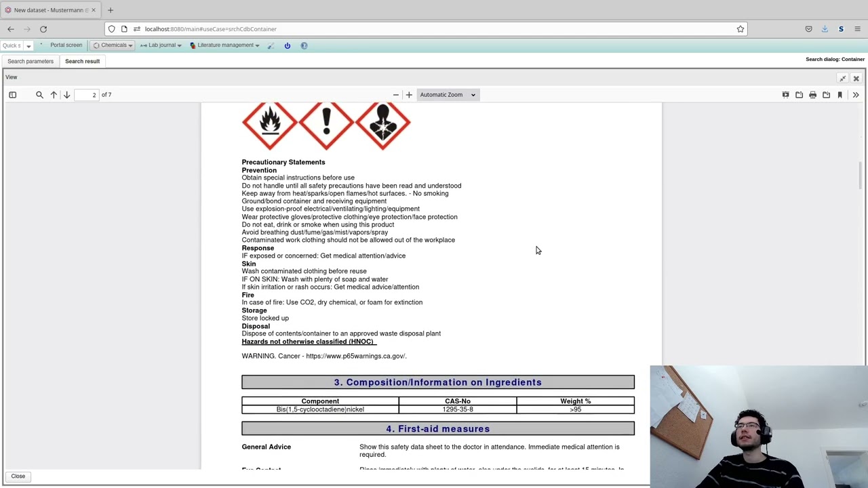Click the 'Store locked up' line

coord(265,318)
